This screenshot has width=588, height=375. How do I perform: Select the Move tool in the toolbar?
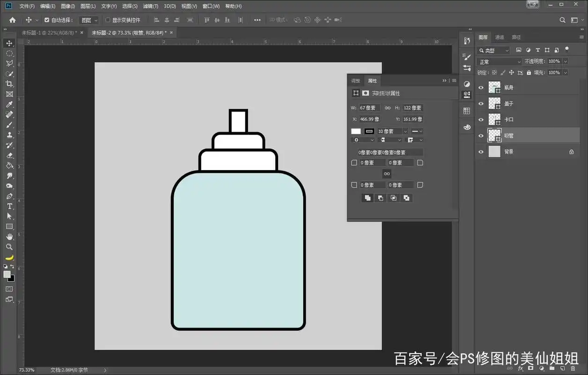[9, 43]
